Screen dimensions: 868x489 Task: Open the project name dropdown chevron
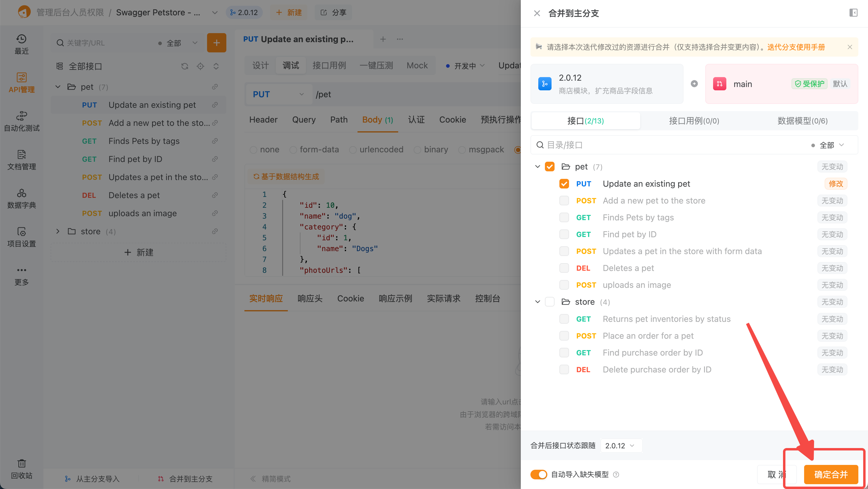(x=215, y=12)
